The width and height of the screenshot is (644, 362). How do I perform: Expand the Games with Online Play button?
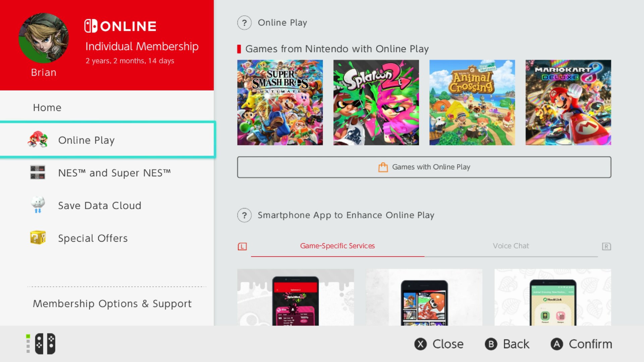pyautogui.click(x=423, y=167)
